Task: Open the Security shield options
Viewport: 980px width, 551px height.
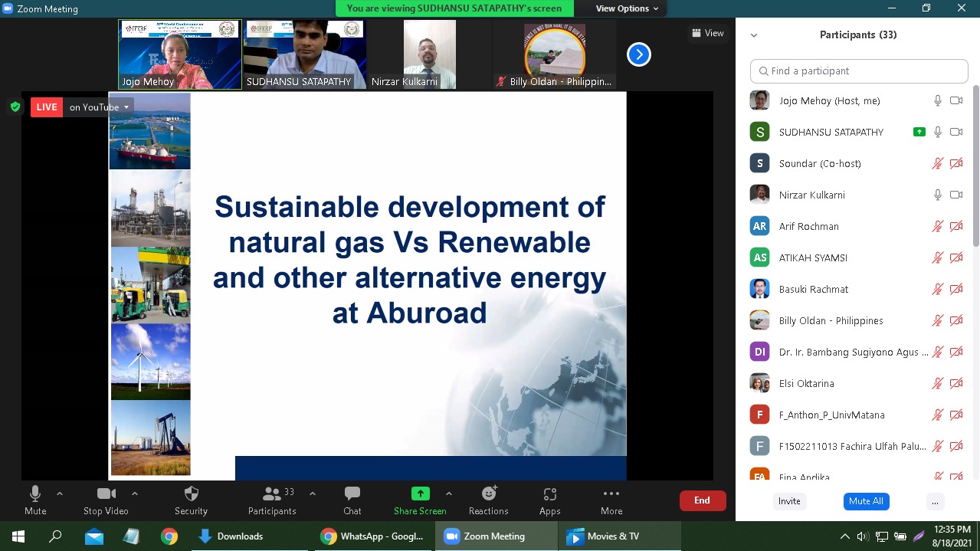Action: click(x=191, y=500)
